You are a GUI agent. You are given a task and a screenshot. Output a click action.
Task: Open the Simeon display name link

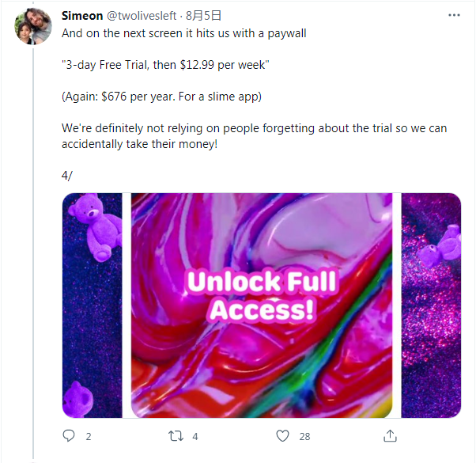(82, 15)
